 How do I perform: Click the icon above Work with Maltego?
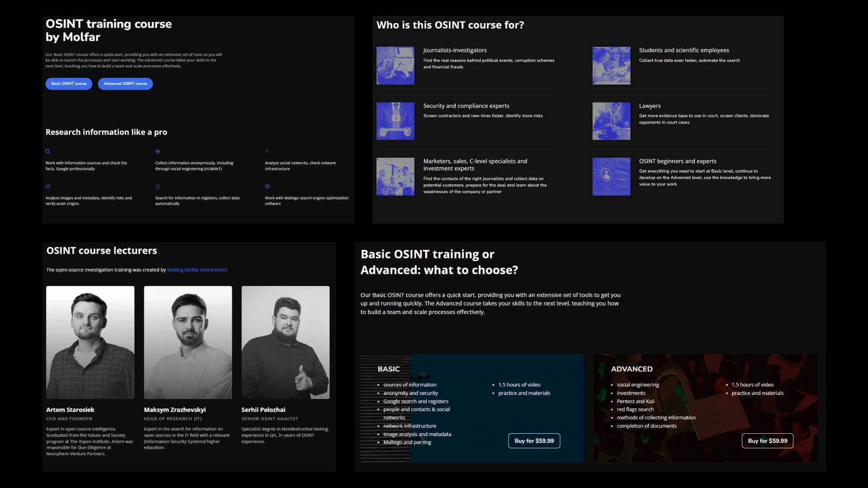point(267,186)
